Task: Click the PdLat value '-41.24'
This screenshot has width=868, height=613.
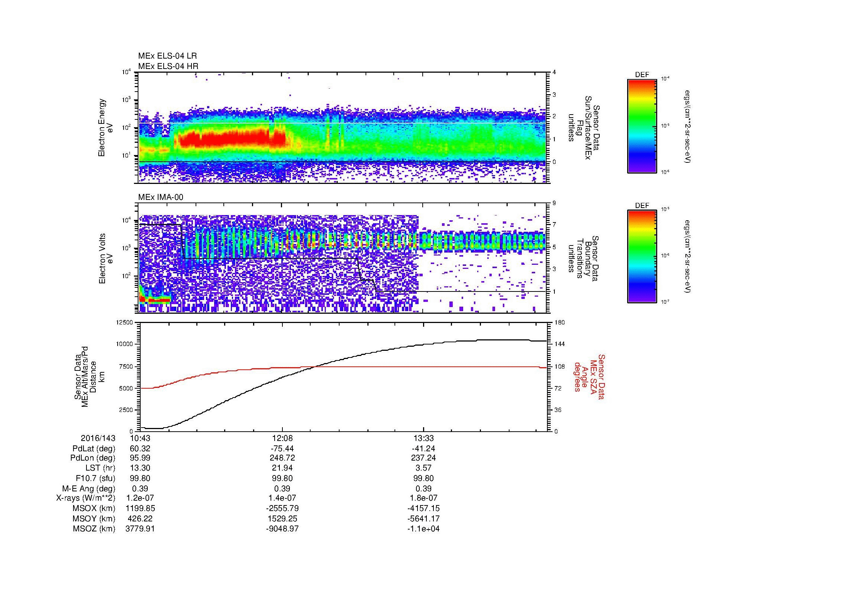Action: coord(423,448)
